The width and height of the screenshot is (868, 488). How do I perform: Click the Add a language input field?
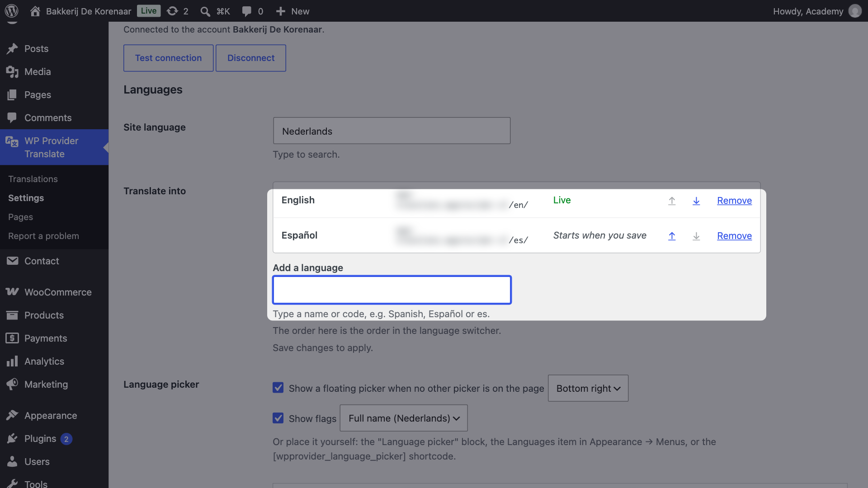(x=392, y=290)
